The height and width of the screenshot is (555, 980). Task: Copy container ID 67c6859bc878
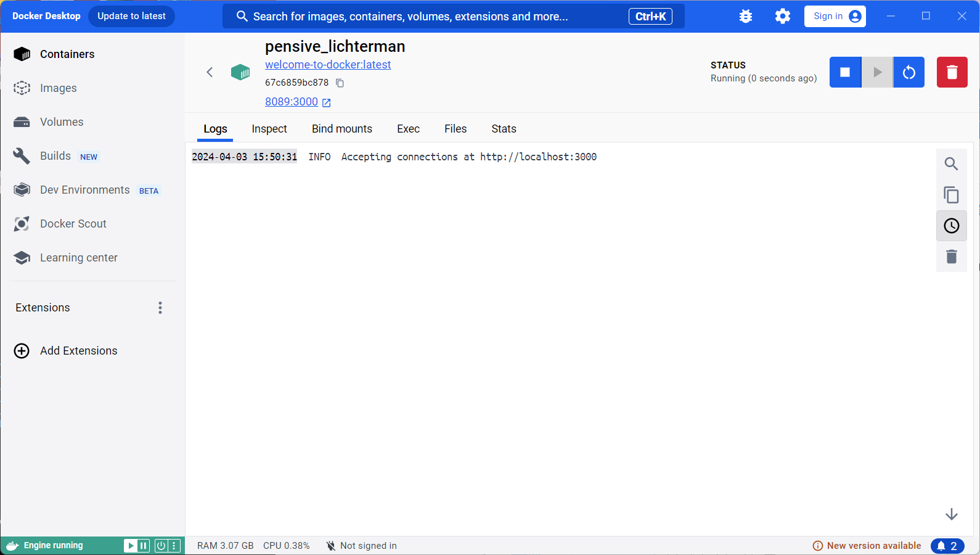[x=340, y=83]
